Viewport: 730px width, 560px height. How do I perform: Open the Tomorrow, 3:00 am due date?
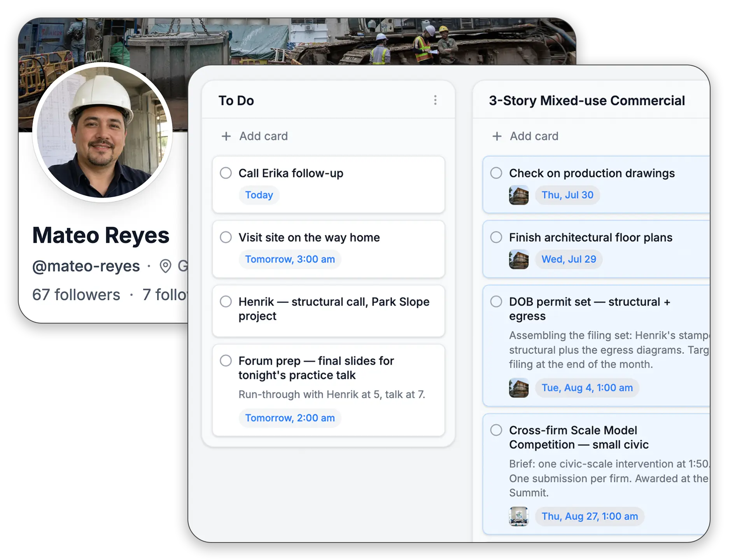point(290,259)
